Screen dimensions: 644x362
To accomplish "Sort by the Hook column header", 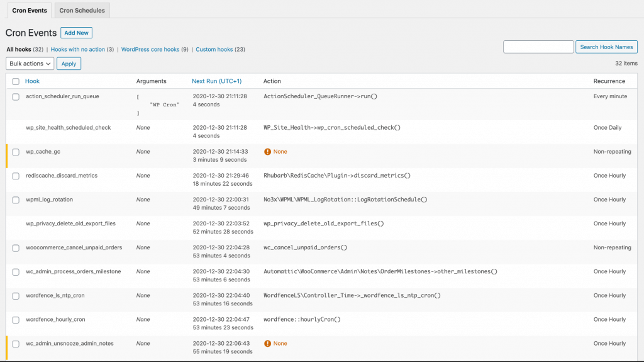I will [33, 81].
